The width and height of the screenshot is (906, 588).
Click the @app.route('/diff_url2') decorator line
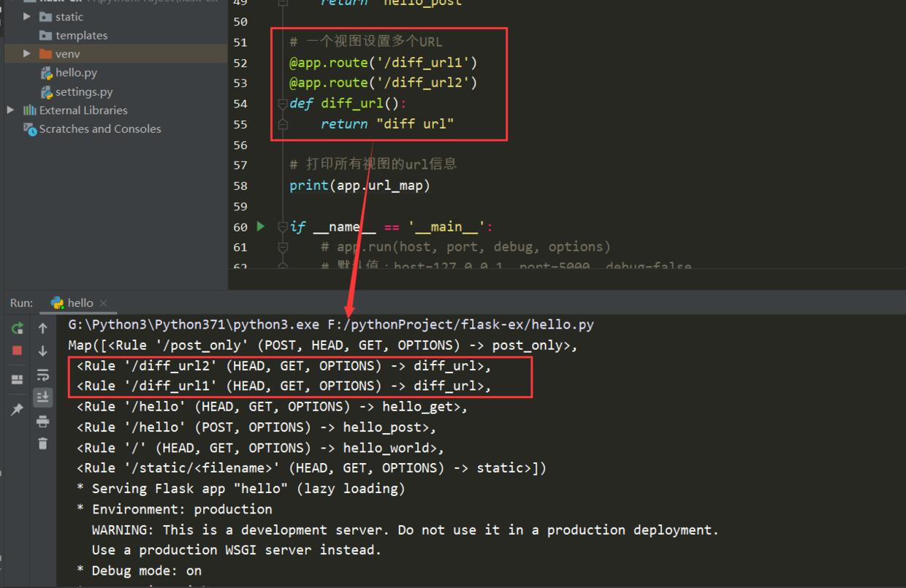pyautogui.click(x=383, y=83)
